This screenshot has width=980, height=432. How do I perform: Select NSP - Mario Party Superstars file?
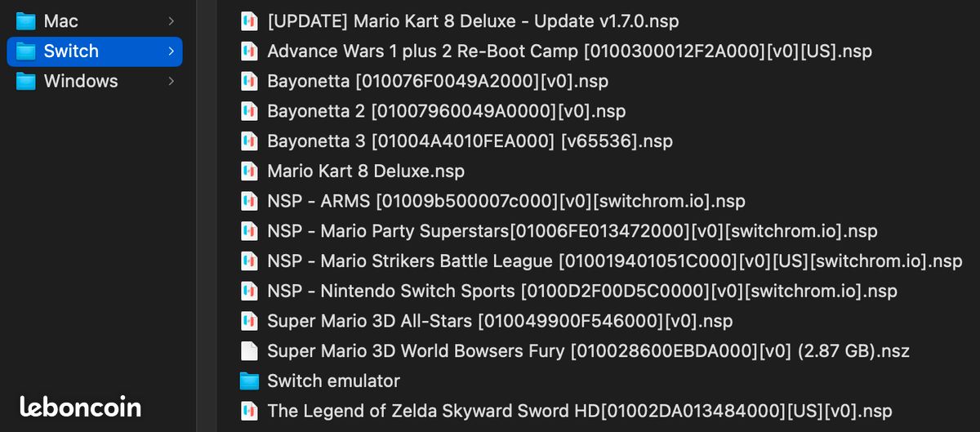(572, 231)
